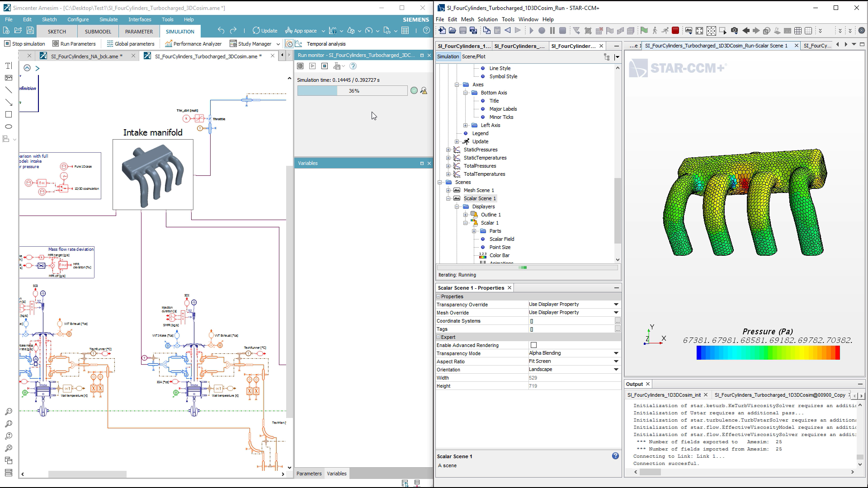Click the run monitor start simulation icon
The height and width of the screenshot is (488, 868).
[x=312, y=66]
